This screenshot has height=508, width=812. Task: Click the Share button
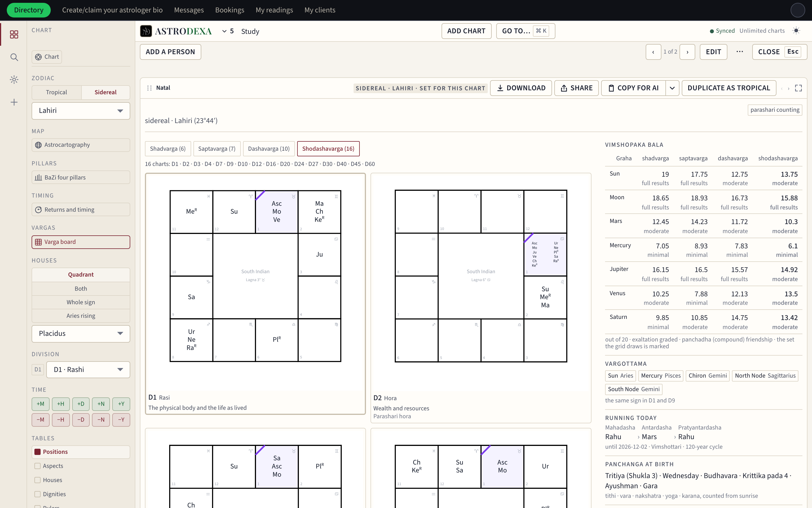577,88
